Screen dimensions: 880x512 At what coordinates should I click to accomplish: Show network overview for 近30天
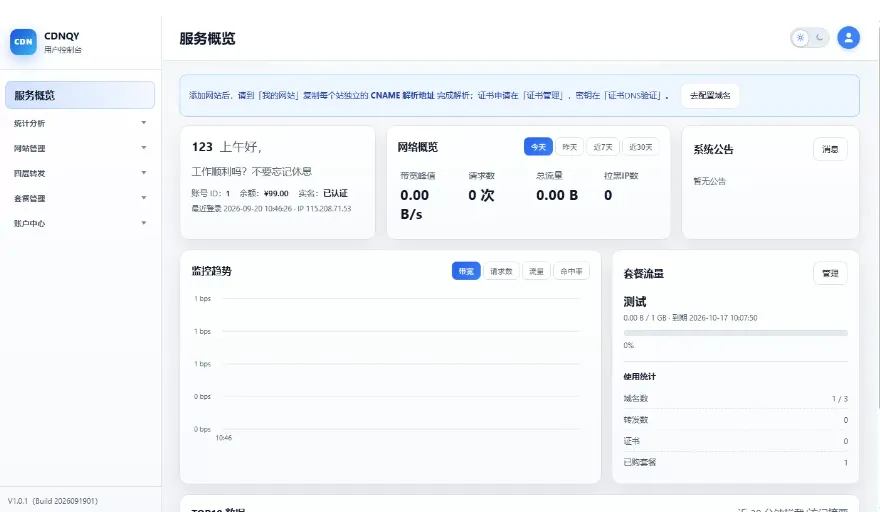pos(640,147)
